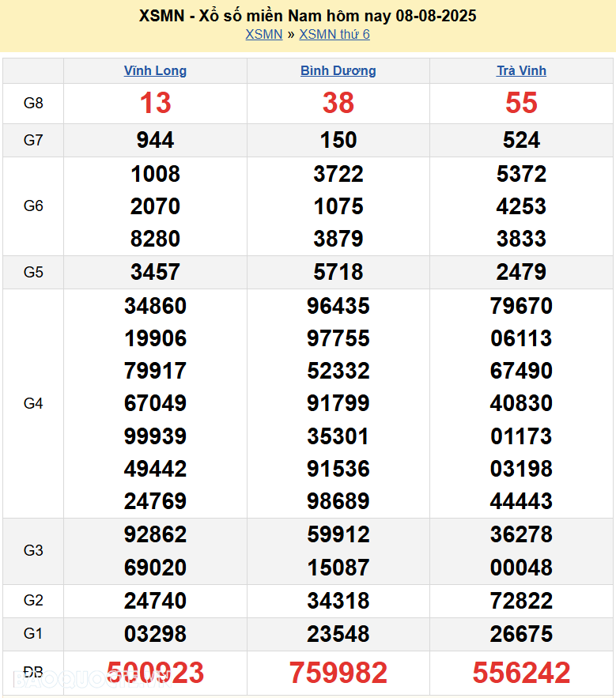Click the G8 result 55 for Trà Vinh
Screen dimensions: 616x698
(521, 103)
